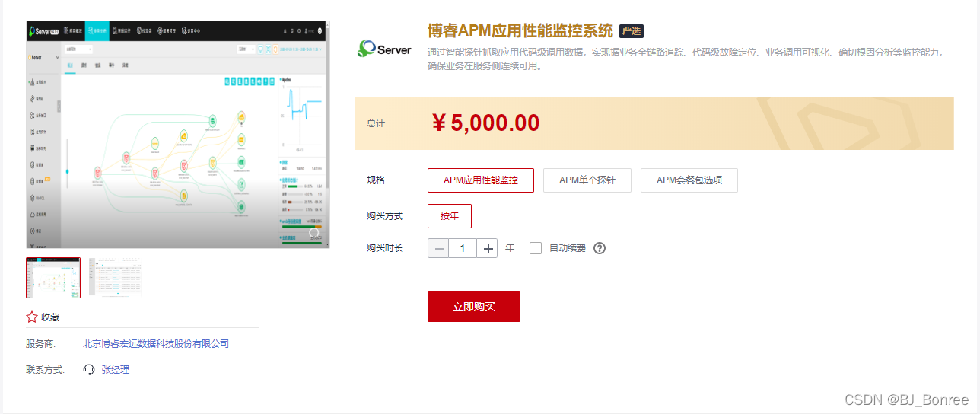Screen dimensions: 980x414
Task: Click the 博睿APM应用性能监控系统 product title
Action: tap(520, 31)
